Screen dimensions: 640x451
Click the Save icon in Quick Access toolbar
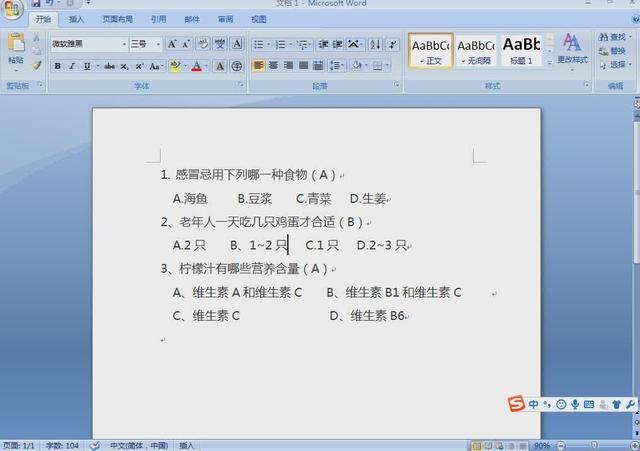pyautogui.click(x=36, y=3)
